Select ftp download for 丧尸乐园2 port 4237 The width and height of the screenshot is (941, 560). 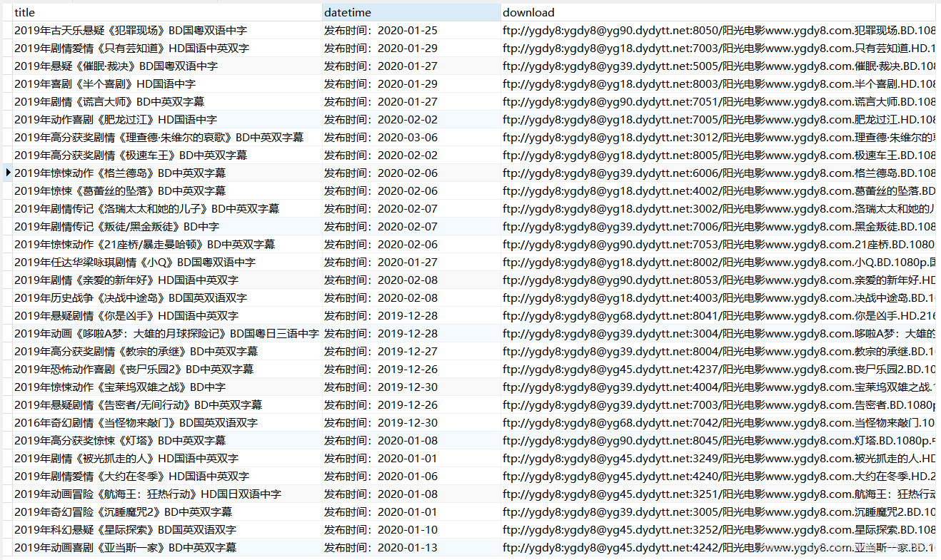[x=718, y=369]
